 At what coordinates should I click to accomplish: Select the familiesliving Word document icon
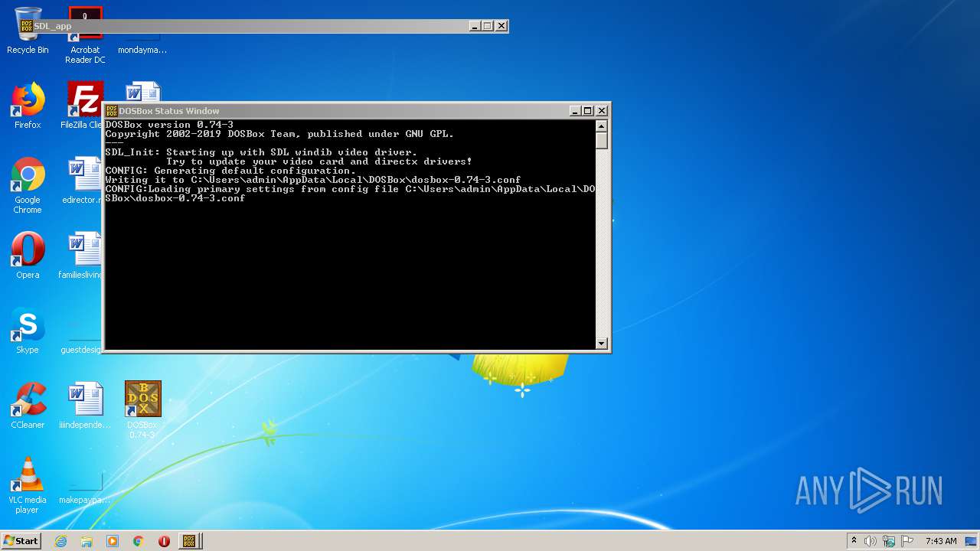pos(81,256)
